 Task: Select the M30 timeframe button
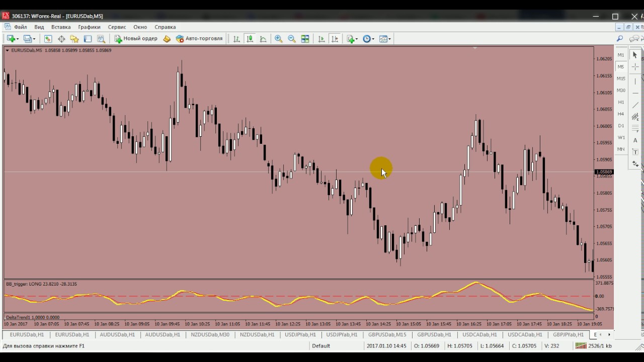[x=621, y=90]
